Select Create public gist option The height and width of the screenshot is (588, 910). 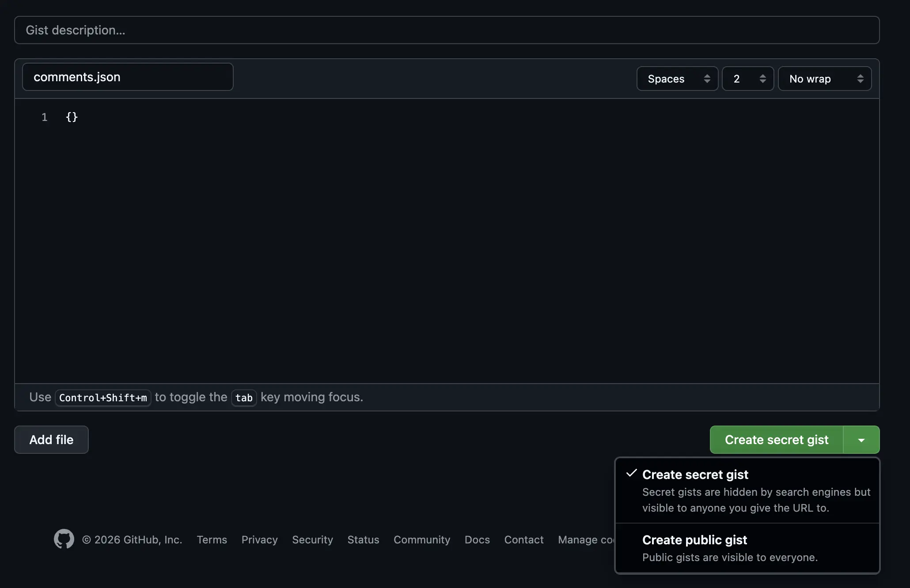[x=694, y=539]
